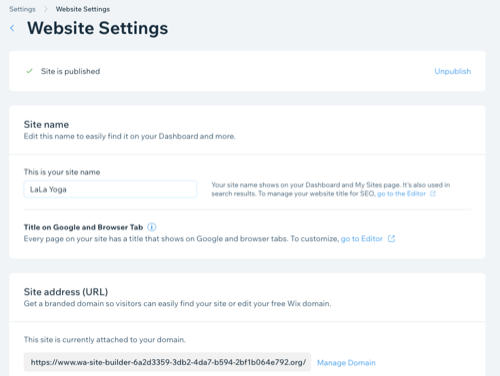Click the green published checkmark icon
Image resolution: width=500 pixels, height=376 pixels.
click(x=29, y=71)
